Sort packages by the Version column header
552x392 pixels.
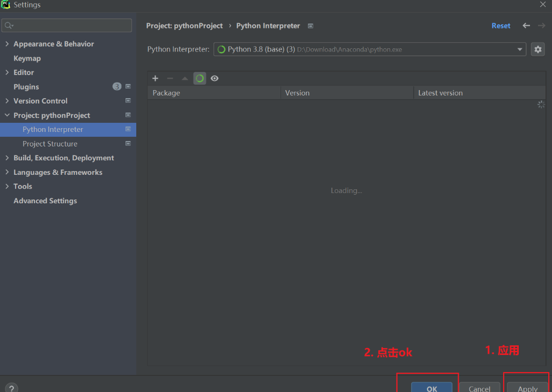click(x=297, y=92)
